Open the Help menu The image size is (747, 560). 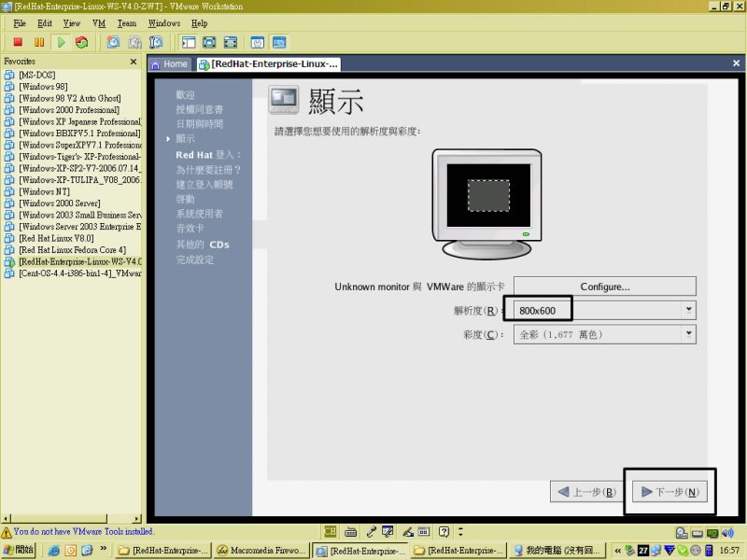(x=200, y=23)
